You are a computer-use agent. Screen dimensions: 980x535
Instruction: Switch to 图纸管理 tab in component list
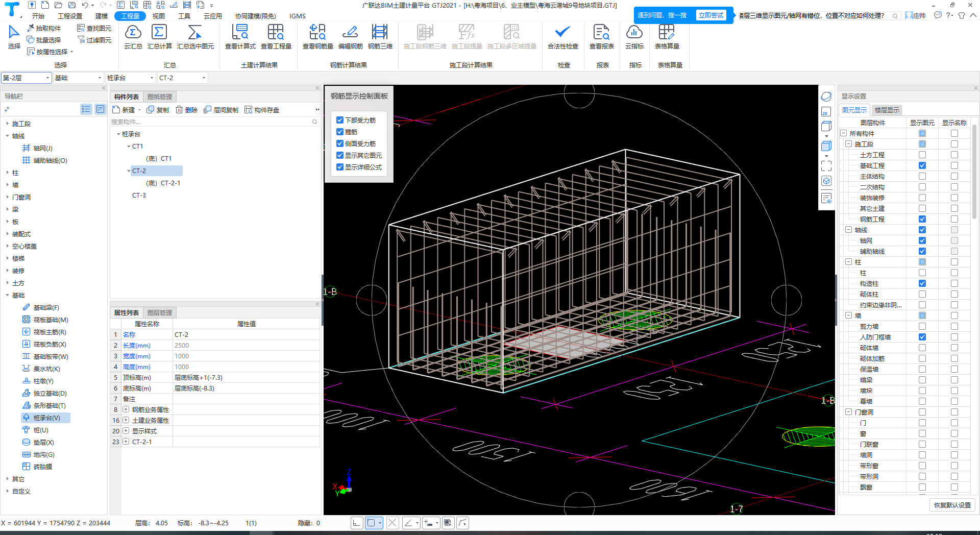click(x=160, y=96)
